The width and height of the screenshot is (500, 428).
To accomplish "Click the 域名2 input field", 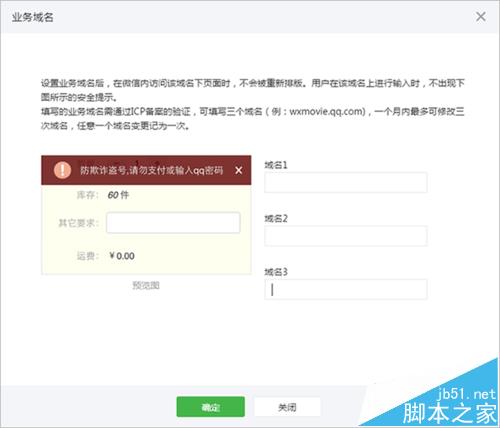I will coord(346,236).
